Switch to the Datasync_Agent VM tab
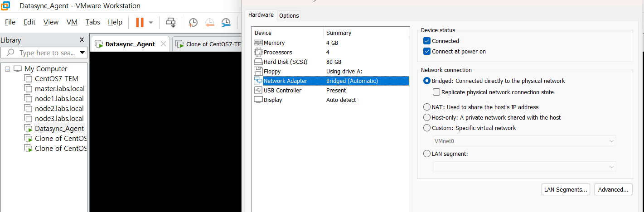 click(x=130, y=44)
